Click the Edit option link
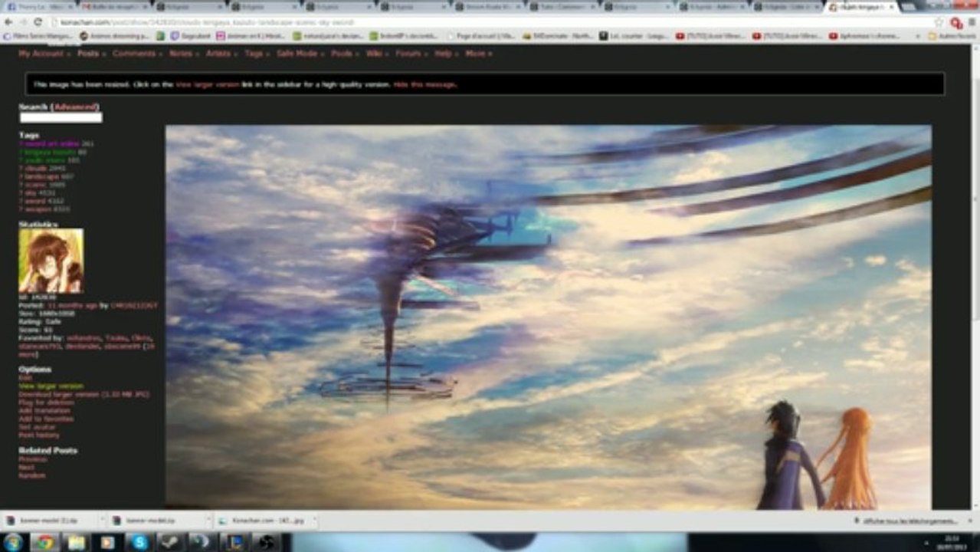Viewport: 980px width, 552px height. click(x=25, y=378)
